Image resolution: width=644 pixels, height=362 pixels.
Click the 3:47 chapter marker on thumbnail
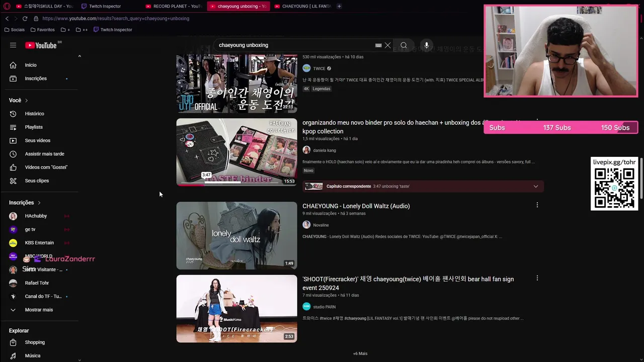click(x=206, y=175)
